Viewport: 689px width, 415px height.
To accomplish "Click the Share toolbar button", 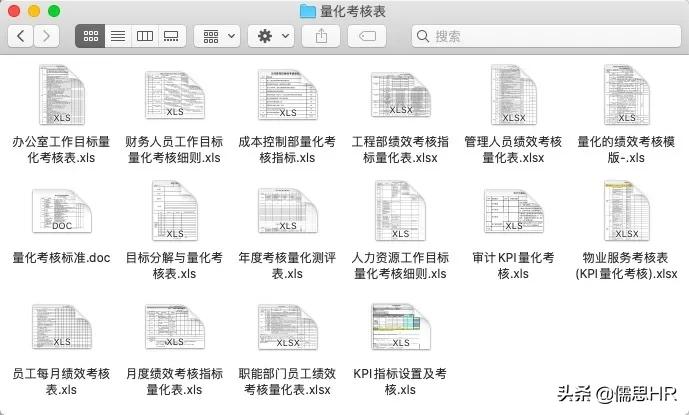I will 321,36.
